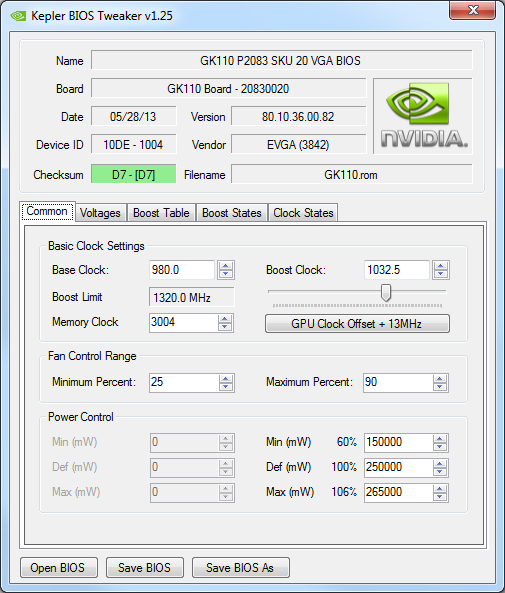Image resolution: width=505 pixels, height=593 pixels.
Task: Go to the Clock States tab
Action: [303, 213]
